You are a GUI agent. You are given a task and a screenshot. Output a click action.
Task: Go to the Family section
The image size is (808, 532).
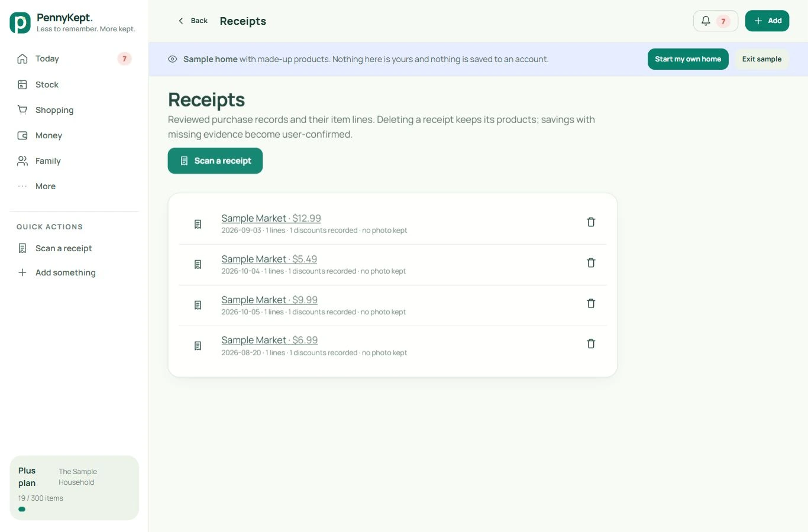pyautogui.click(x=75, y=161)
